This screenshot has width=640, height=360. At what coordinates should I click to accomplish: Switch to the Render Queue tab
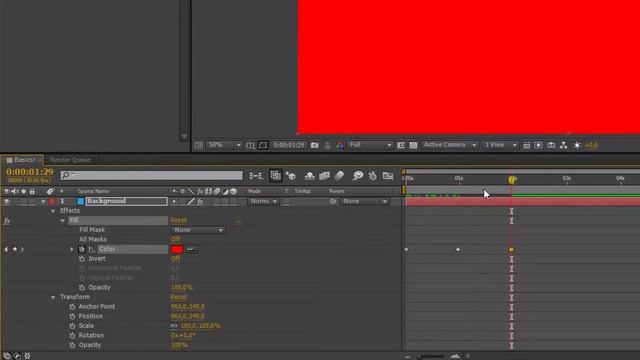(70, 160)
